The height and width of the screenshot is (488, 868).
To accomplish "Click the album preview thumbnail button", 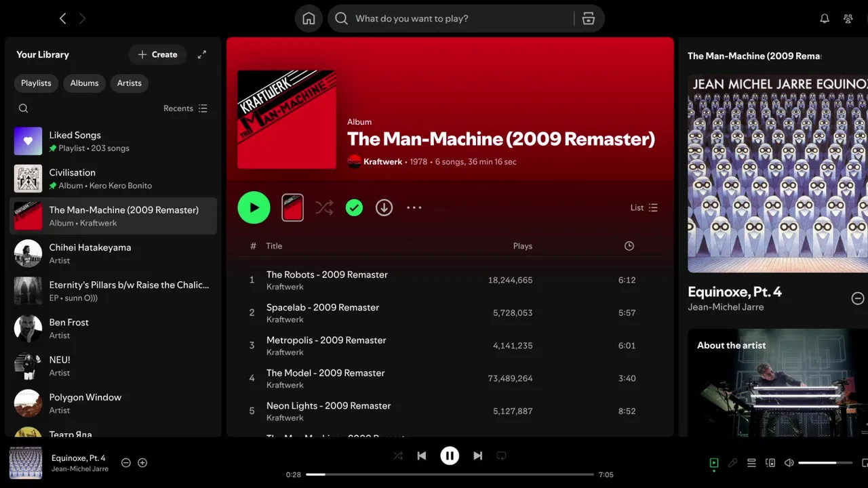I will pyautogui.click(x=292, y=208).
